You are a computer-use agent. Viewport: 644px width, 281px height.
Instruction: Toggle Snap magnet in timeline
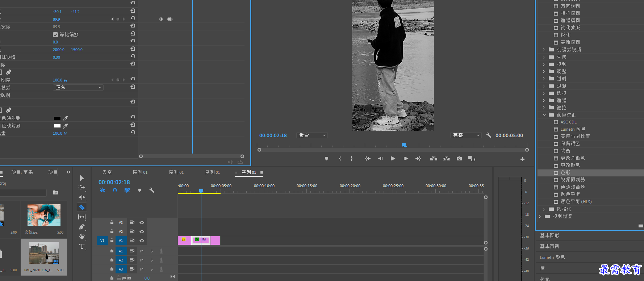[x=115, y=190]
